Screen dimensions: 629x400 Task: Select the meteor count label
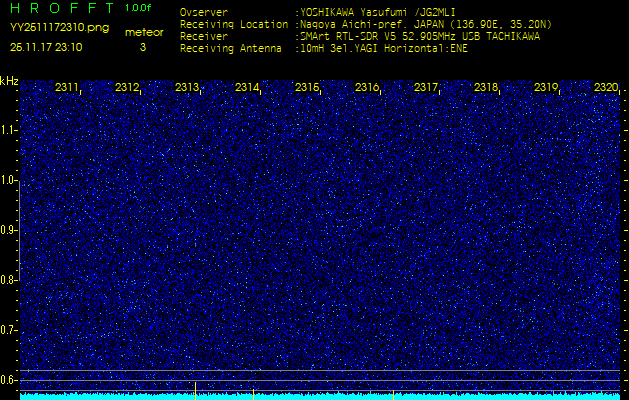pos(143,32)
